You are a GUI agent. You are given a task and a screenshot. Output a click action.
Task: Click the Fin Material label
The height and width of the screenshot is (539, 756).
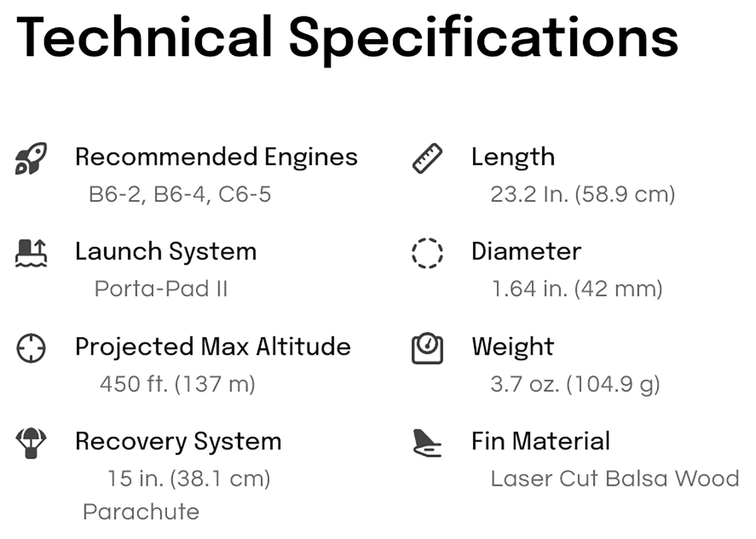pyautogui.click(x=541, y=442)
